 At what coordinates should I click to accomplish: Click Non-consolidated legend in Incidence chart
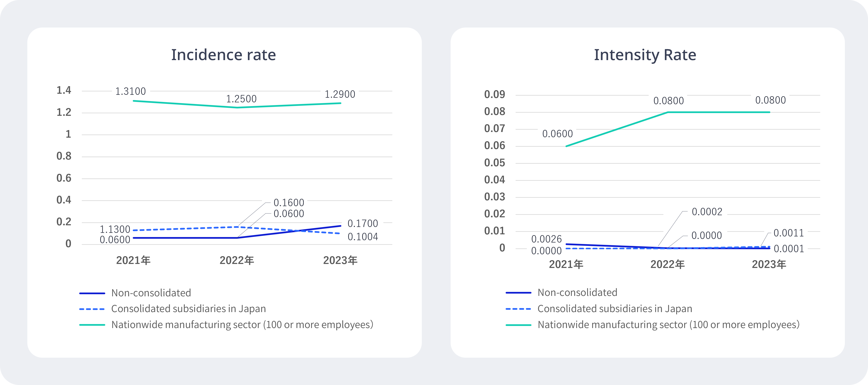click(151, 293)
